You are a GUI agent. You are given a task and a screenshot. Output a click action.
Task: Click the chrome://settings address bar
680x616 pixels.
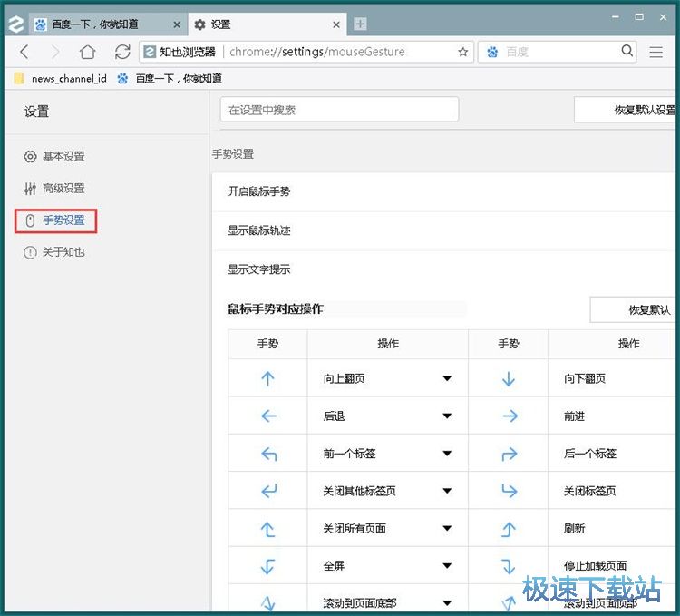(306, 52)
